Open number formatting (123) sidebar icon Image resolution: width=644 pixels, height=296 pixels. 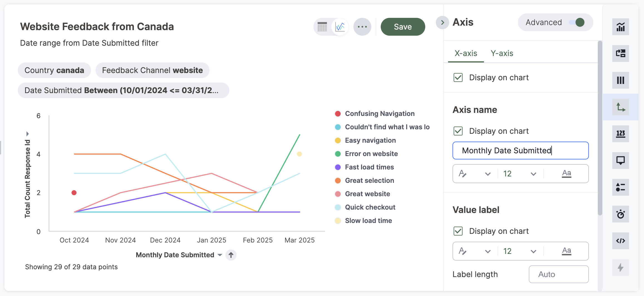coord(620,134)
